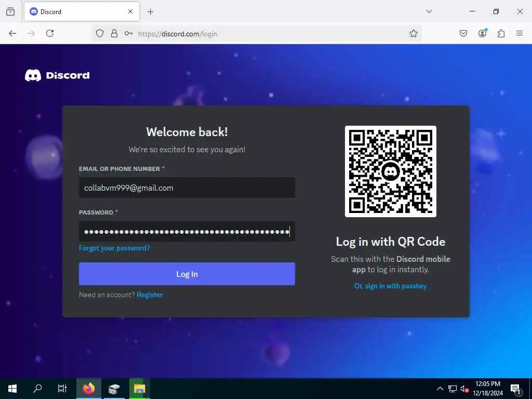
Task: Open the Windows Start menu
Action: (x=12, y=389)
